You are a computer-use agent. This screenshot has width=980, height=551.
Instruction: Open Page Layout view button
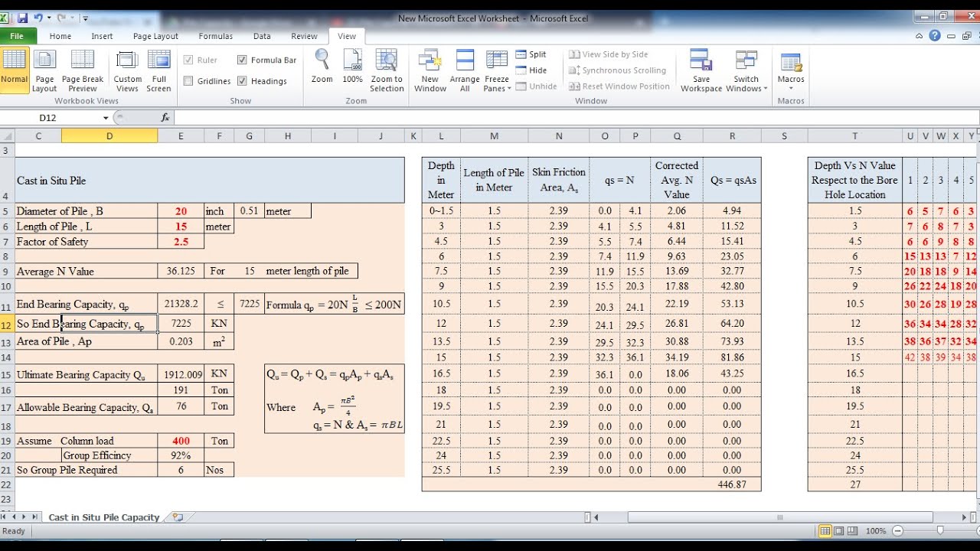[x=44, y=70]
